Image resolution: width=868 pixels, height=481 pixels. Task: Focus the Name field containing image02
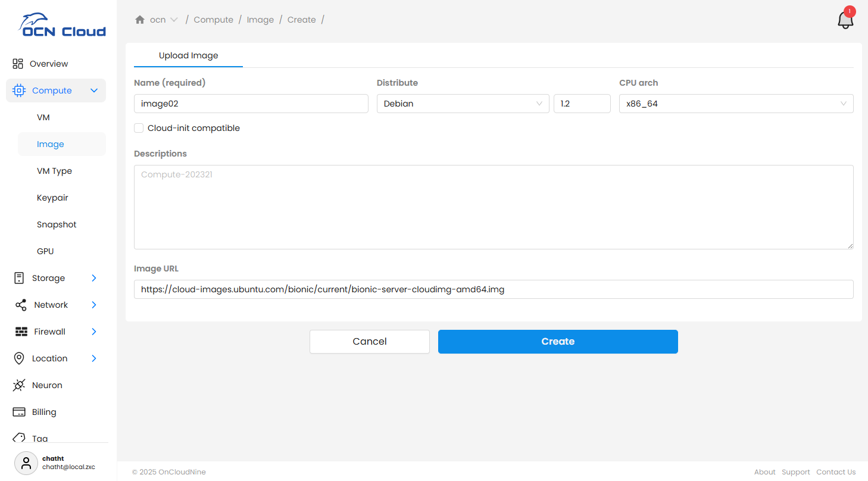[x=251, y=104]
